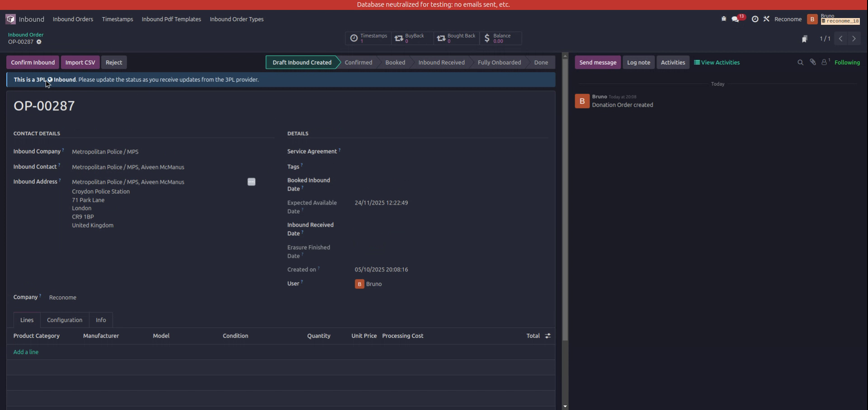
Task: Toggle the bookmark icon near the pager
Action: (x=805, y=39)
